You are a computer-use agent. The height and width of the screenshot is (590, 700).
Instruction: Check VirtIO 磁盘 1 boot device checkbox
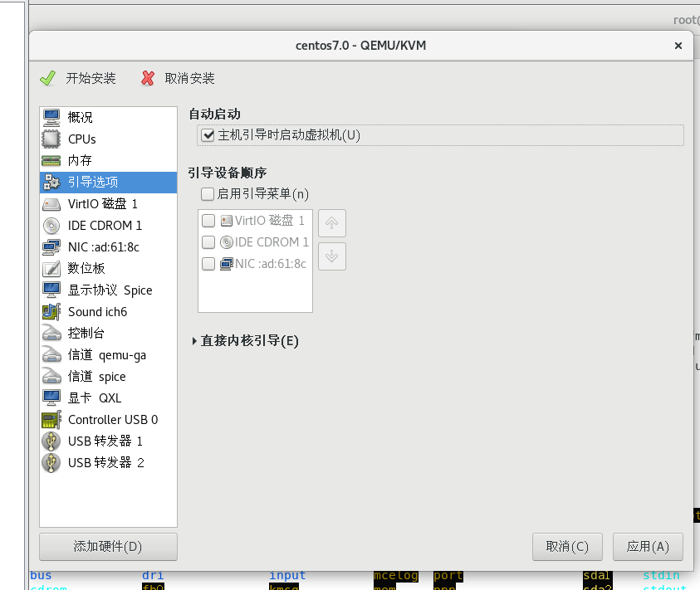tap(208, 221)
